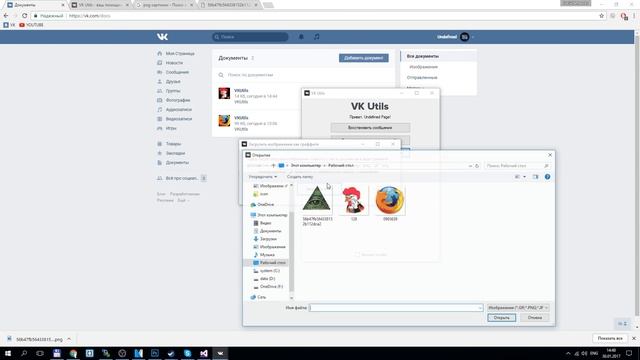Open the Упорядочить dropdown menu

coord(263,177)
